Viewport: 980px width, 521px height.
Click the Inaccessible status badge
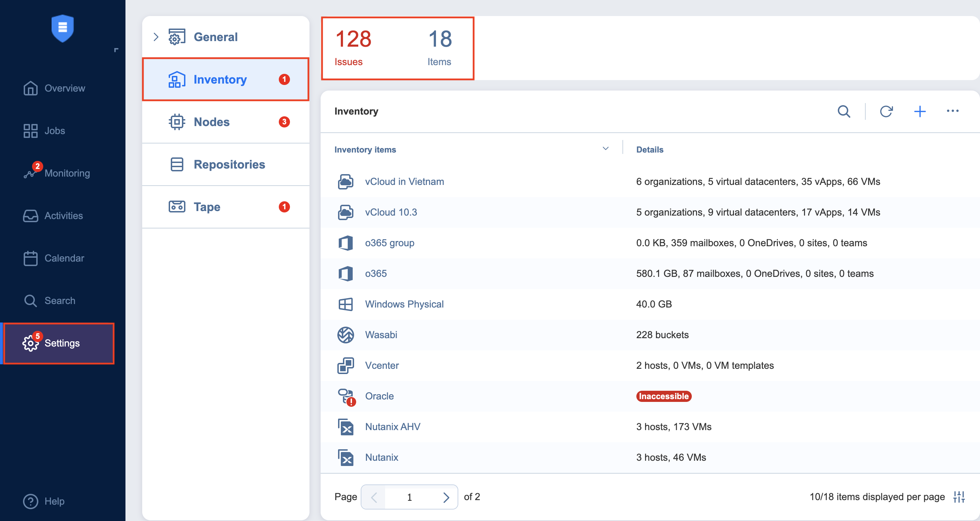(x=664, y=396)
